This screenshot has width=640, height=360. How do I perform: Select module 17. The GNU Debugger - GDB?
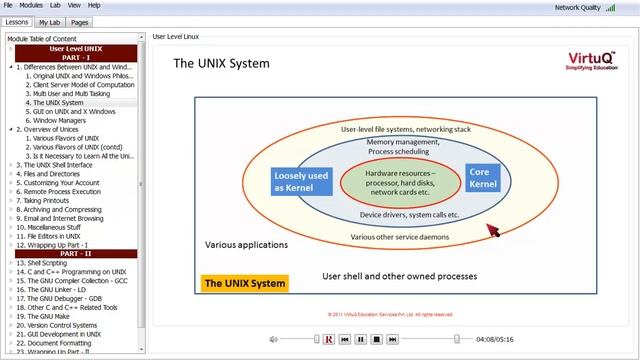click(59, 299)
